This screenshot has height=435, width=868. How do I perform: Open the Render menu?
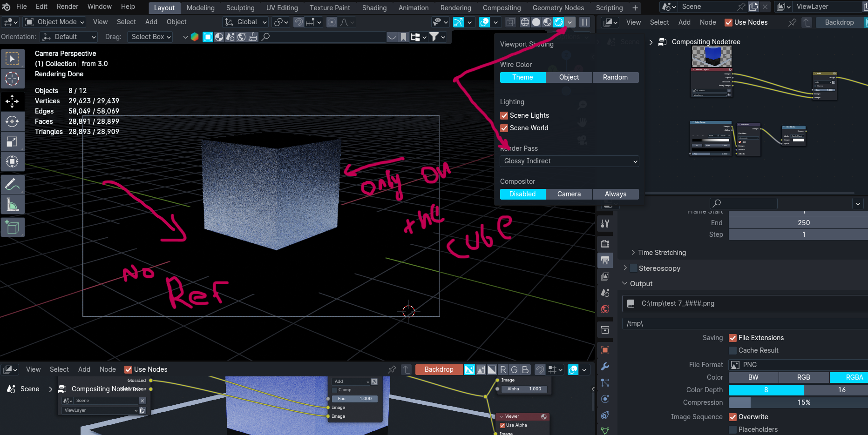coord(68,7)
